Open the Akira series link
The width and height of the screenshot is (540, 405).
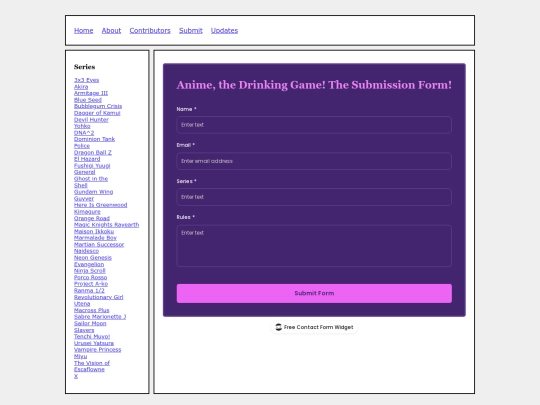tap(81, 87)
